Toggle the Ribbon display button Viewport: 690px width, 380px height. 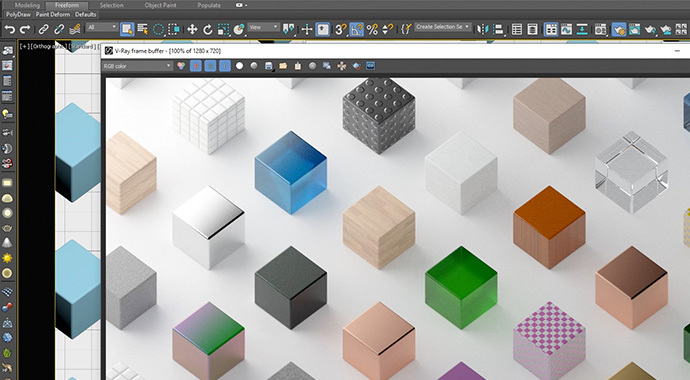[551, 29]
